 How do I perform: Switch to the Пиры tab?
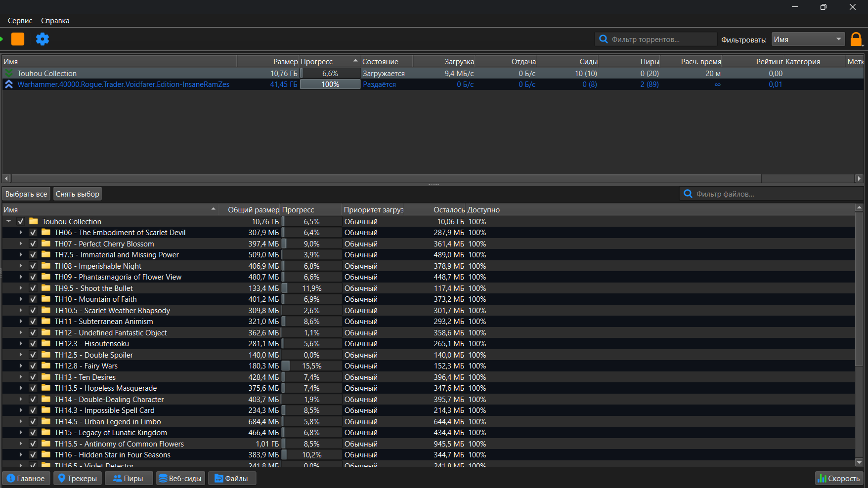[x=129, y=478]
